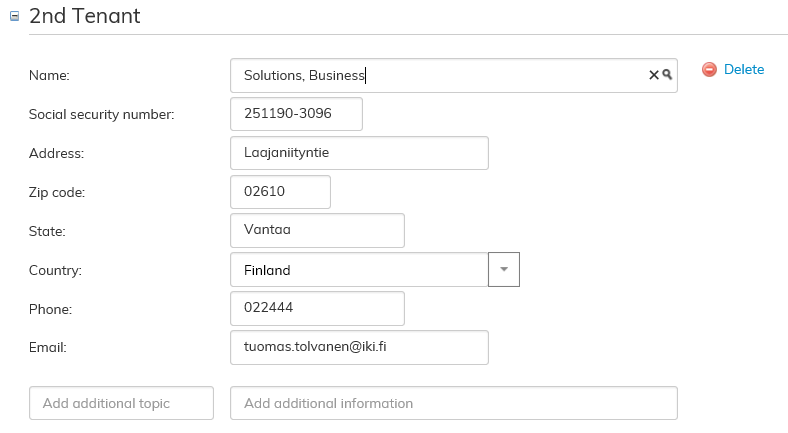
Task: Focus the Phone field 022444
Action: (x=317, y=309)
